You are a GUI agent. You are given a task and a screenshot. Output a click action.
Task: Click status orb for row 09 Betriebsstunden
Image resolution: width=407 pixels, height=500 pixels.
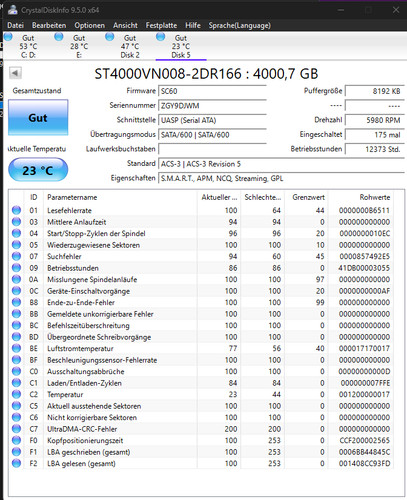coord(16,268)
